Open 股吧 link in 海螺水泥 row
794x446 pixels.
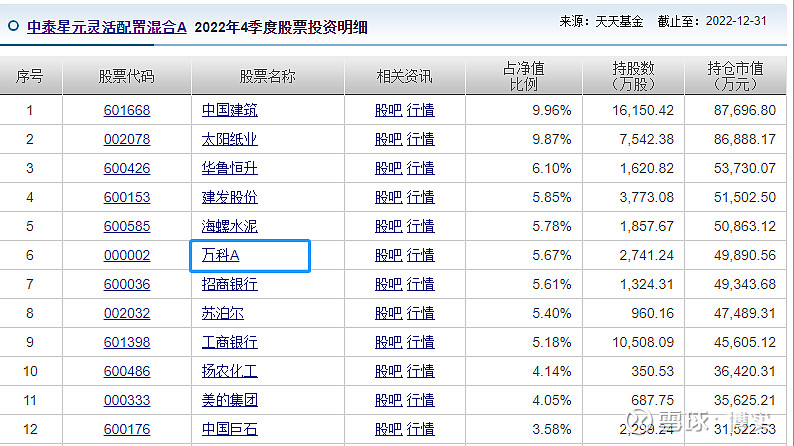[388, 226]
